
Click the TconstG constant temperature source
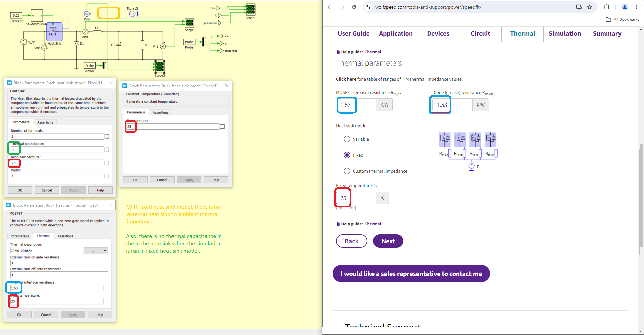point(132,14)
